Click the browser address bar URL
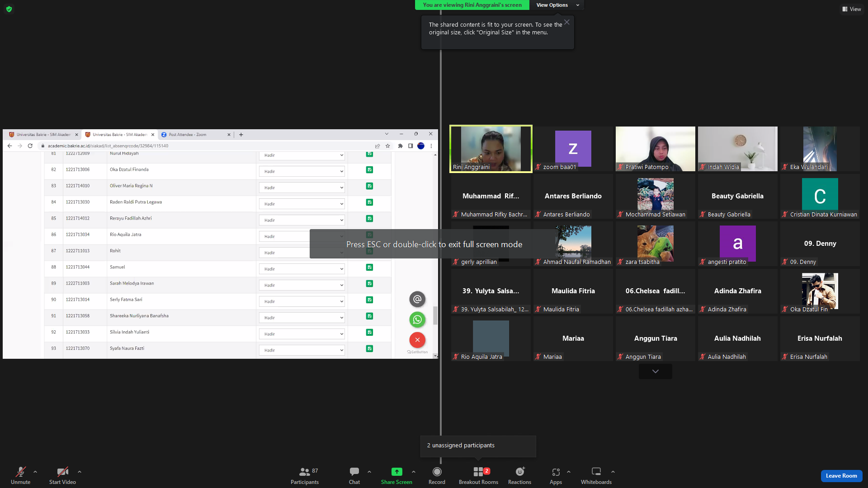 108,146
